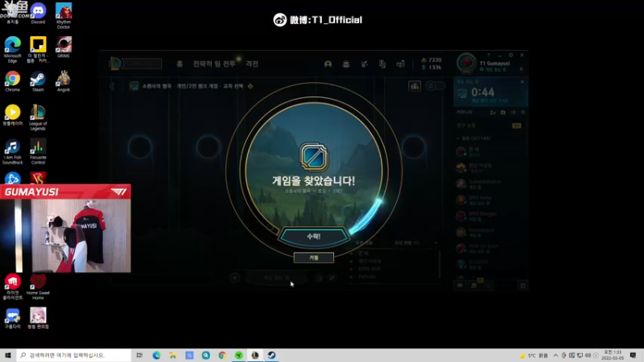Toggle the lobby switch beside the podium icon
This screenshot has height=362, width=644.
point(436,86)
